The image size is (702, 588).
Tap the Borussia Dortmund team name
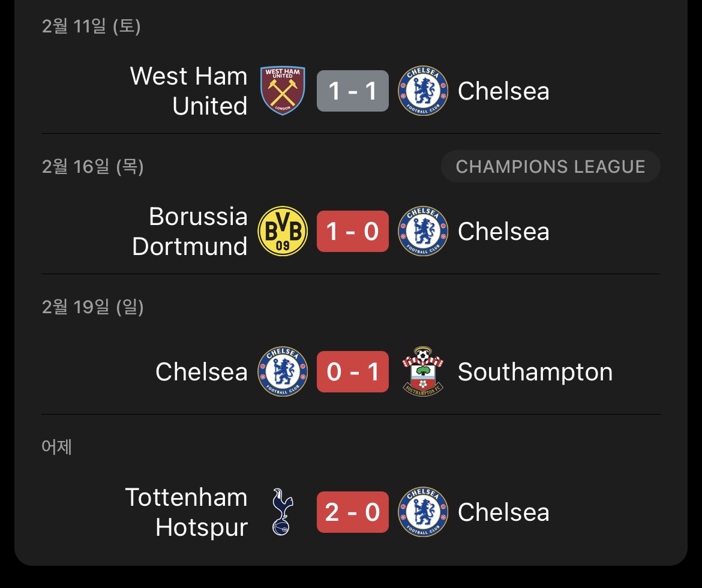(190, 232)
